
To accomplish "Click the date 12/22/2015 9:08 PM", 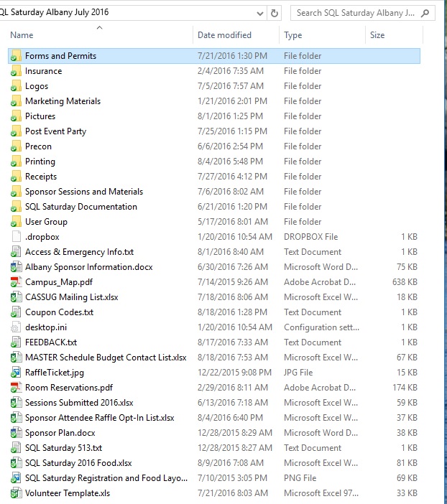I will point(234,372).
